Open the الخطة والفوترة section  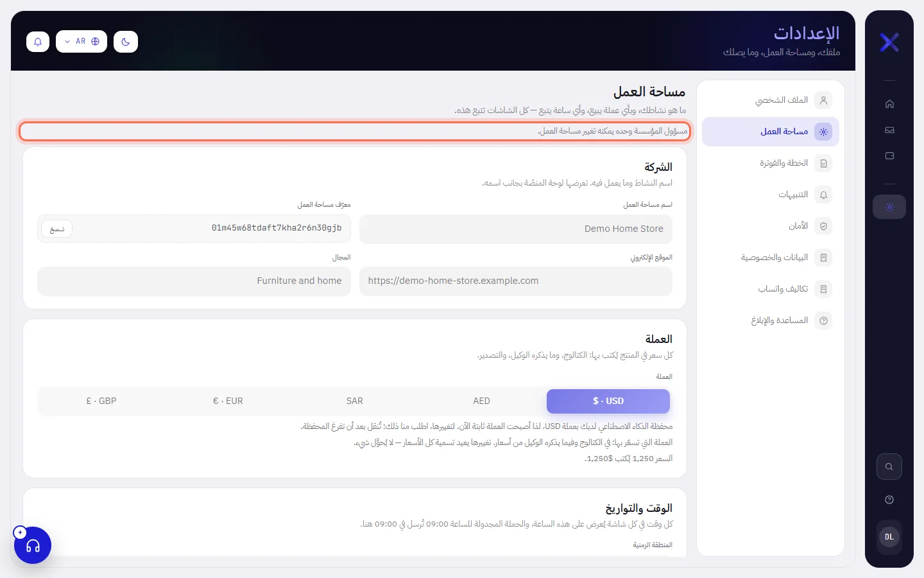(x=771, y=163)
